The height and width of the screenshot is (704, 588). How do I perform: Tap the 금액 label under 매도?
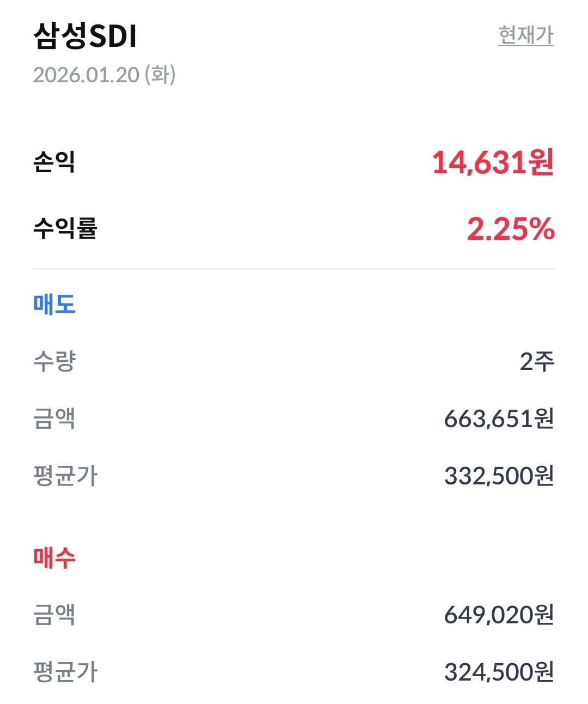pyautogui.click(x=54, y=418)
